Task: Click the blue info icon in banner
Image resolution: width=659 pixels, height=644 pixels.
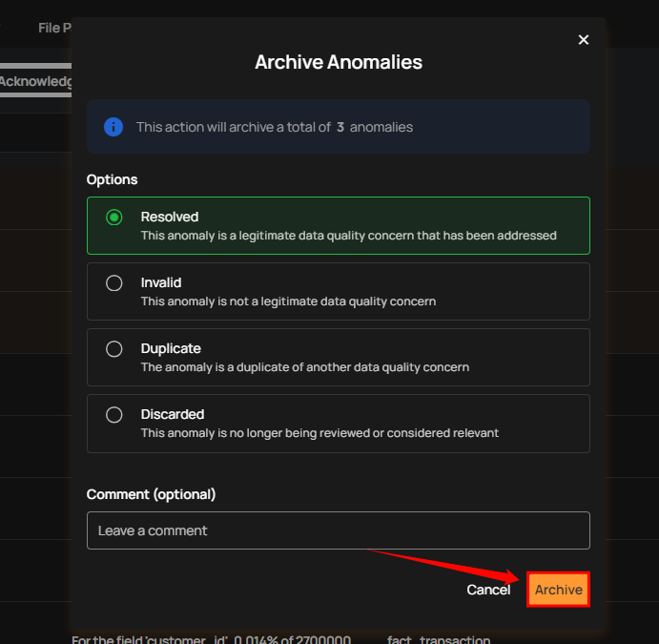Action: (x=113, y=127)
